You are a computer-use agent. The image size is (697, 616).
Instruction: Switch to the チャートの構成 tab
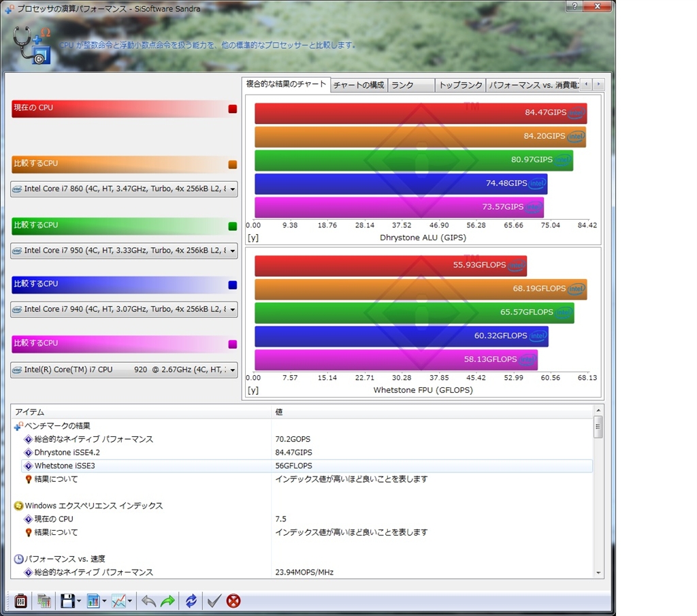click(x=359, y=85)
